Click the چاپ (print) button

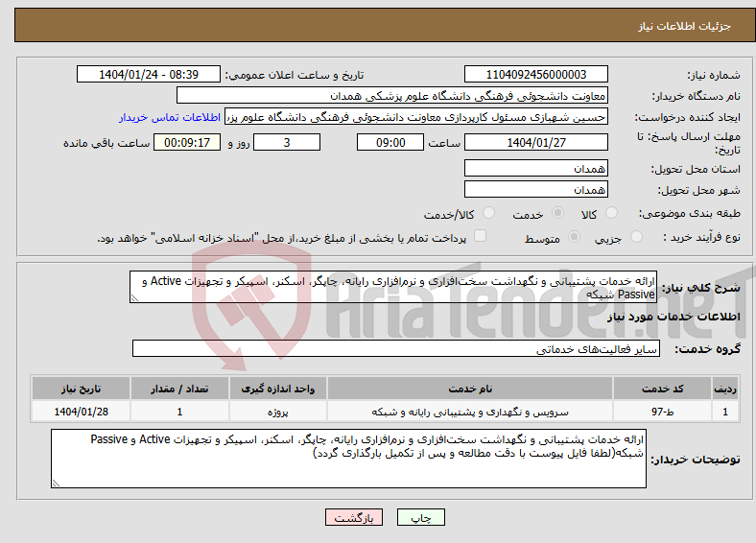(x=420, y=517)
